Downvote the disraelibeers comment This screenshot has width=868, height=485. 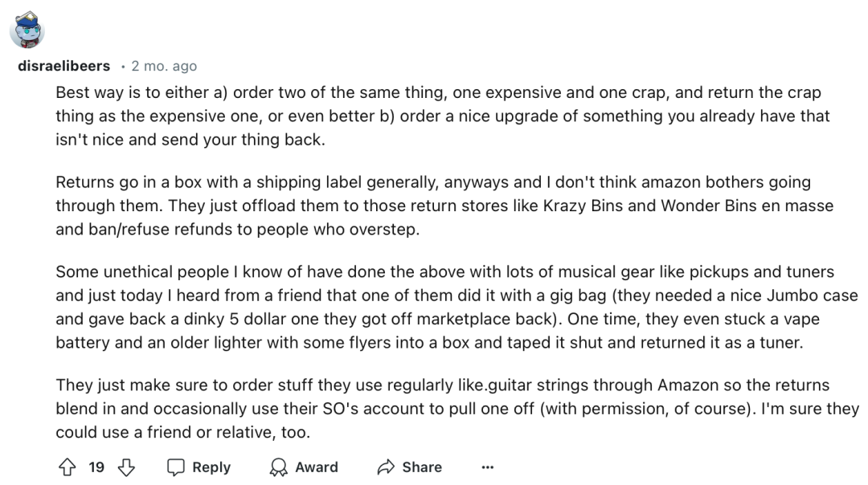[126, 467]
